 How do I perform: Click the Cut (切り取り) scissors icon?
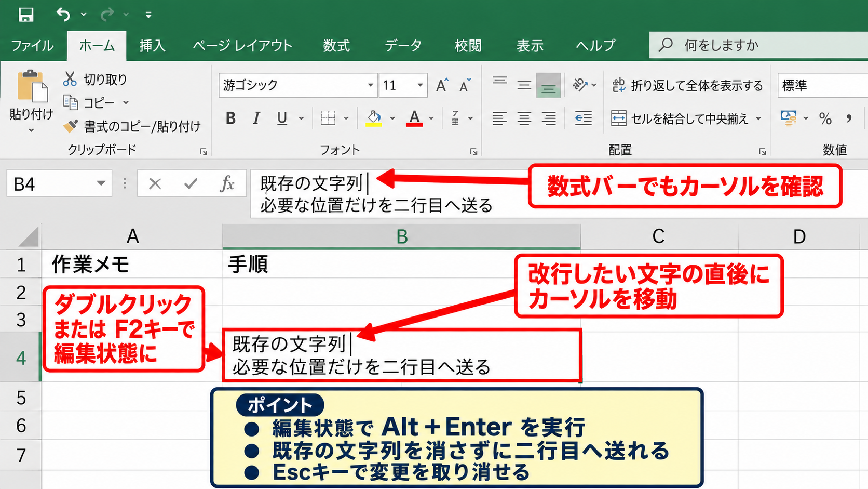pos(70,79)
